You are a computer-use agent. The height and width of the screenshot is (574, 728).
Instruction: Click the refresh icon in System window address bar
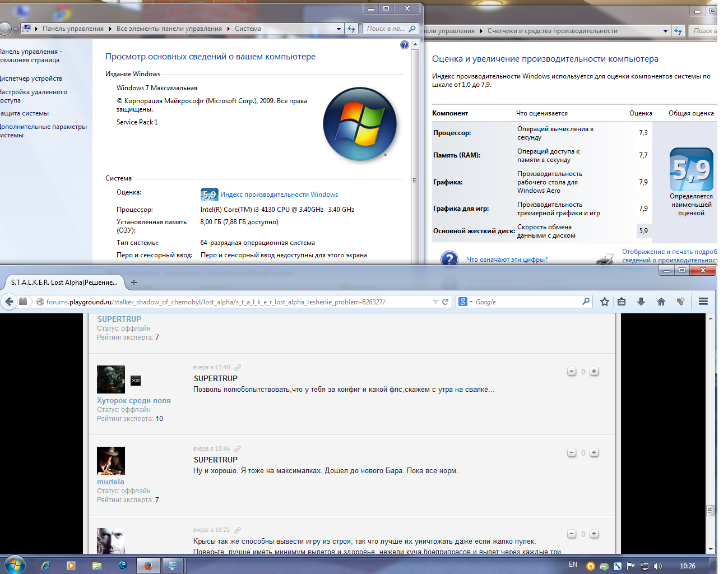tap(351, 29)
